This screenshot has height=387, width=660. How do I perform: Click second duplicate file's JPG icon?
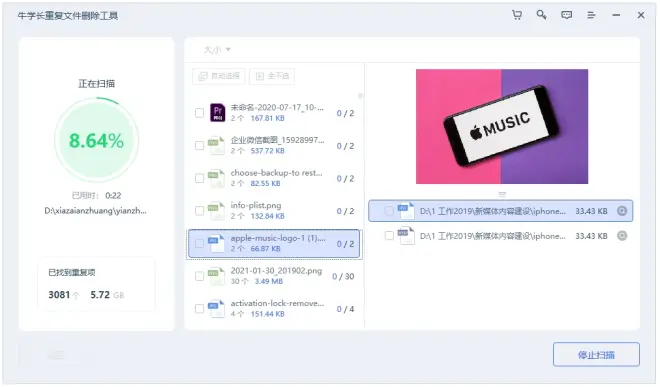point(406,235)
